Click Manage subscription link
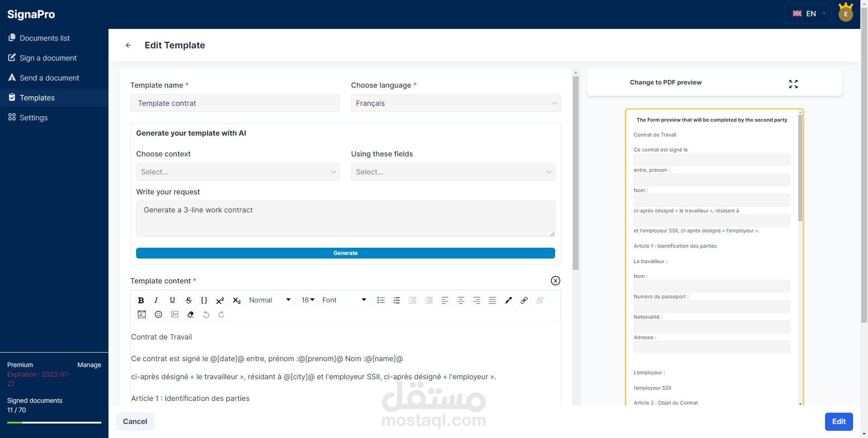 [x=89, y=365]
